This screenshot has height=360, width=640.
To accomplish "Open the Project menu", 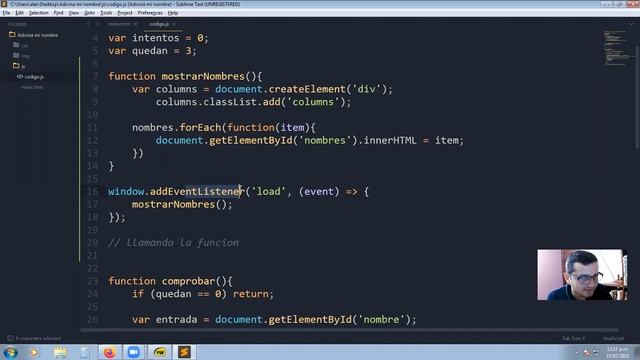I will click(x=125, y=13).
